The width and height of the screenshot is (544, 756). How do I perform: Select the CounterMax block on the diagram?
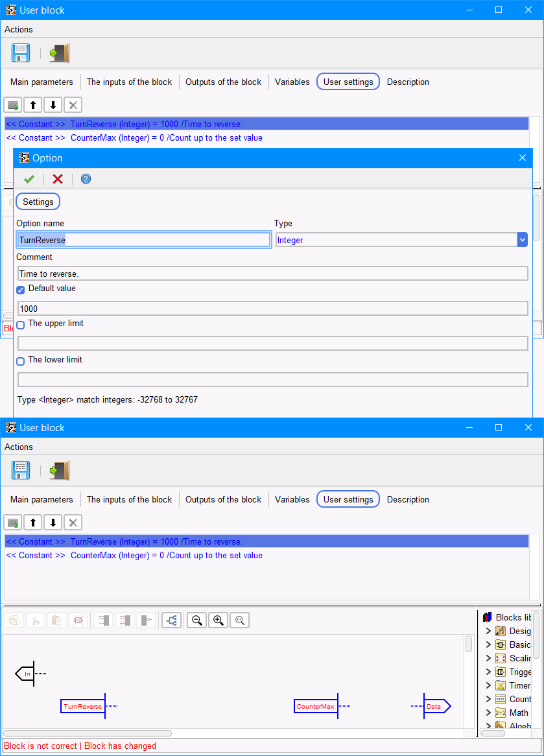tap(315, 706)
